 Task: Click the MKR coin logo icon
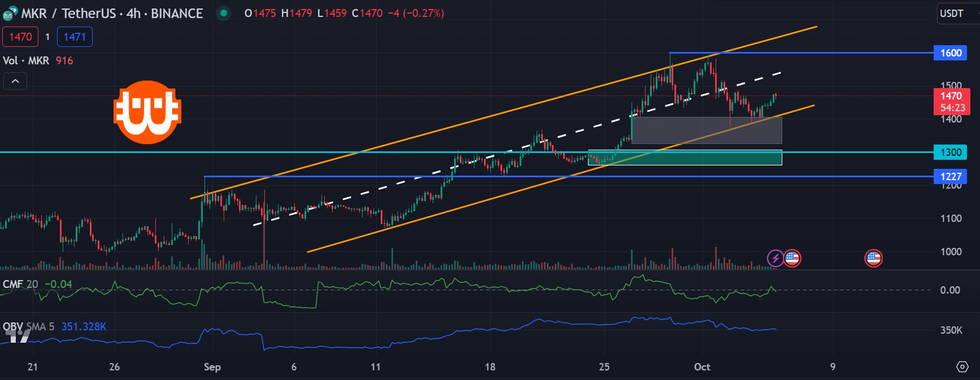coord(10,14)
